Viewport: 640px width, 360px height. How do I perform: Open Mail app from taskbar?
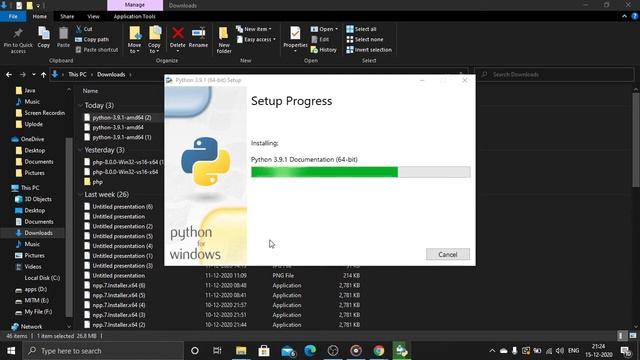pyautogui.click(x=288, y=351)
